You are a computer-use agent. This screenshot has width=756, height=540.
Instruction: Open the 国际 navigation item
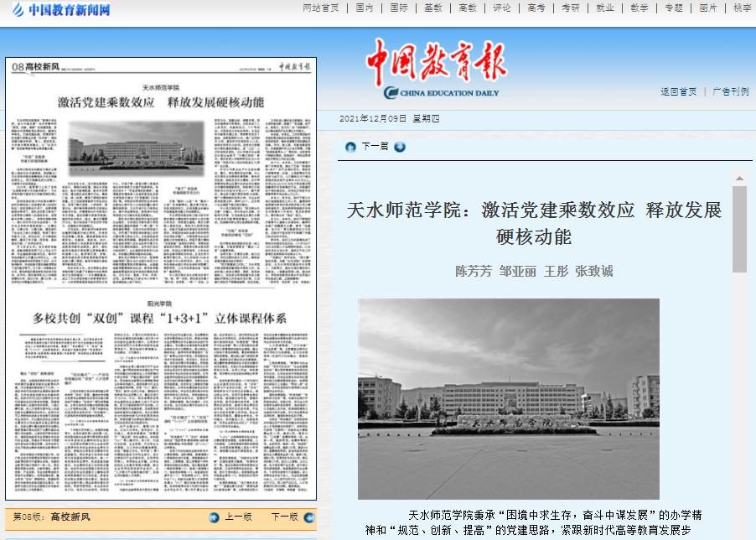399,8
